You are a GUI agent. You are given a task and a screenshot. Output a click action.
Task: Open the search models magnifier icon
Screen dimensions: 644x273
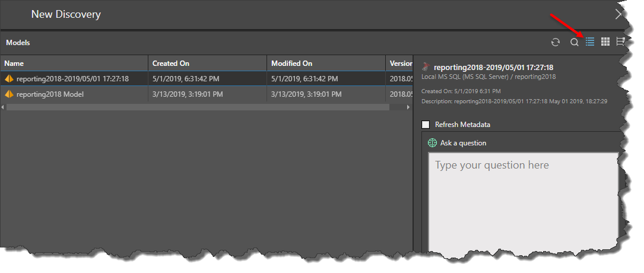(x=574, y=42)
